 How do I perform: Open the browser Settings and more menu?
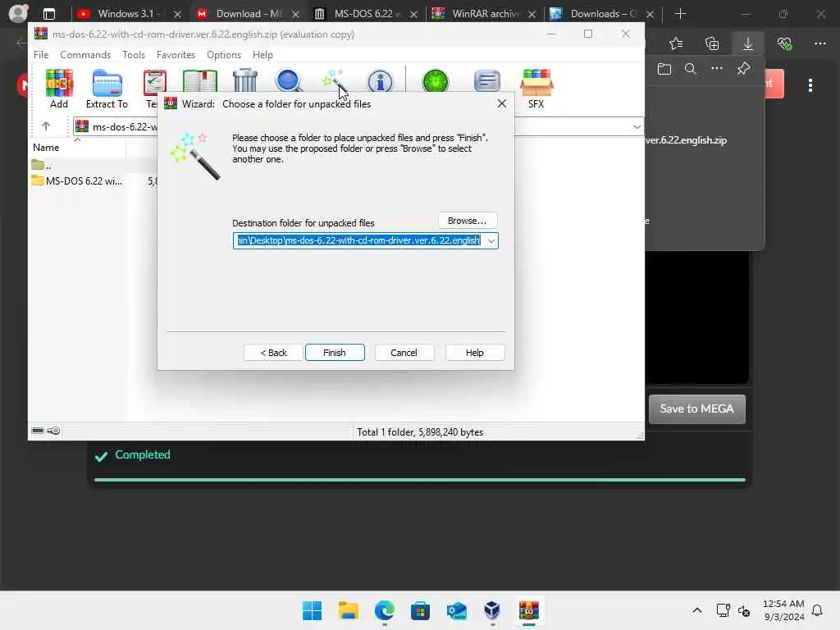click(x=820, y=43)
